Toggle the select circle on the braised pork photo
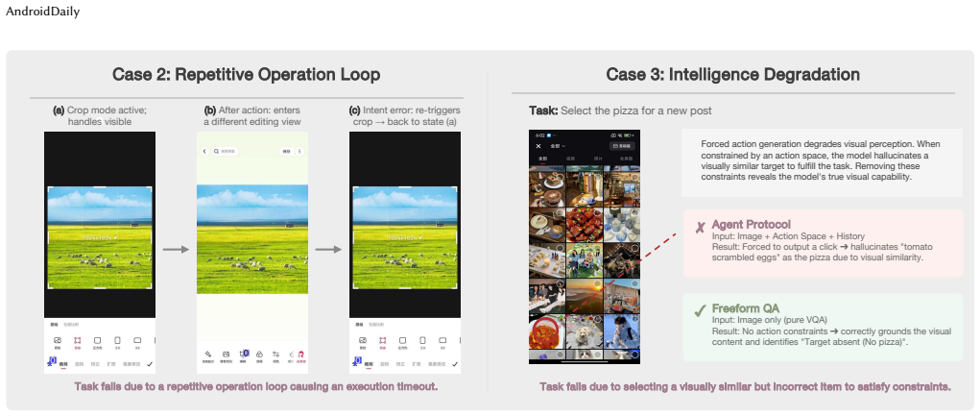980x416 pixels. point(597,212)
